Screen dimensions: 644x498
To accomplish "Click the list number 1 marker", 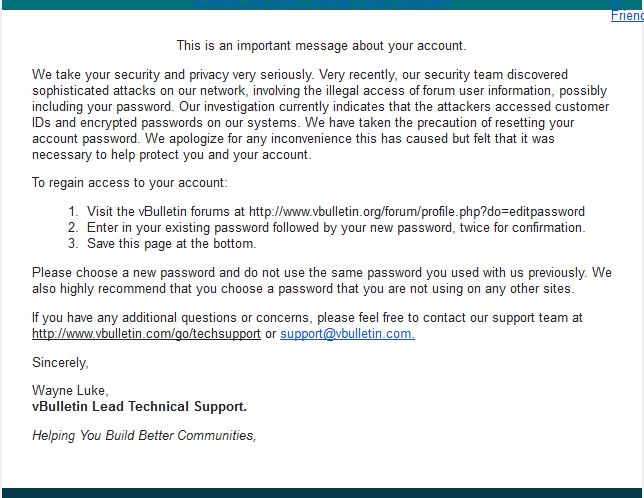I will [x=73, y=212].
